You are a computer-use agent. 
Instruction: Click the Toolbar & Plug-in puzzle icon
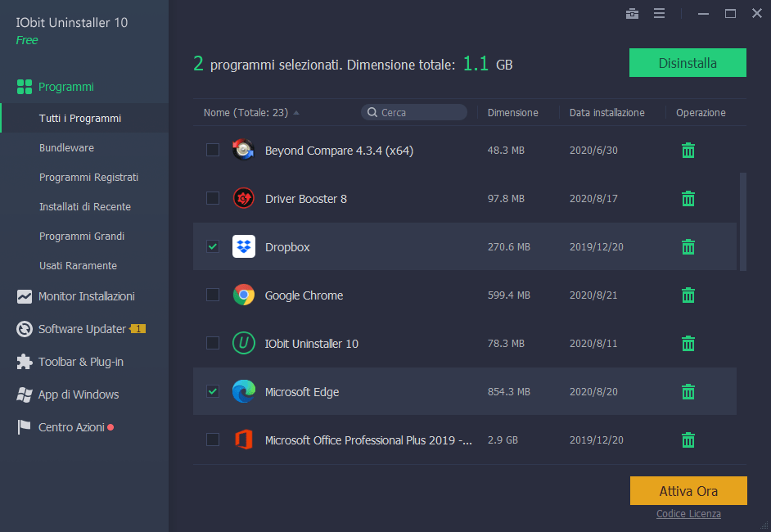pyautogui.click(x=24, y=362)
